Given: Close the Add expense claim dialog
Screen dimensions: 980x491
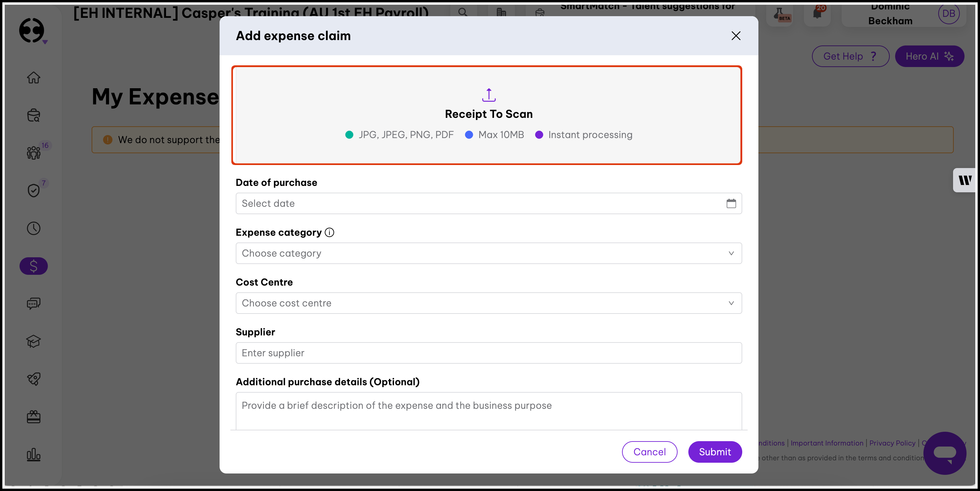Looking at the screenshot, I should tap(736, 36).
